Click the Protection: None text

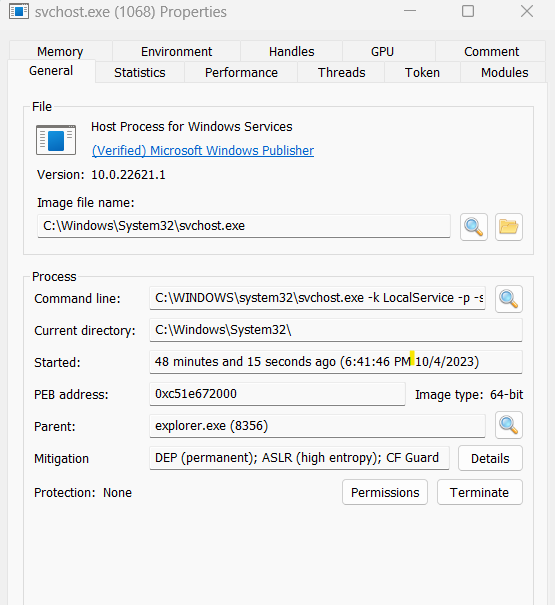[83, 493]
